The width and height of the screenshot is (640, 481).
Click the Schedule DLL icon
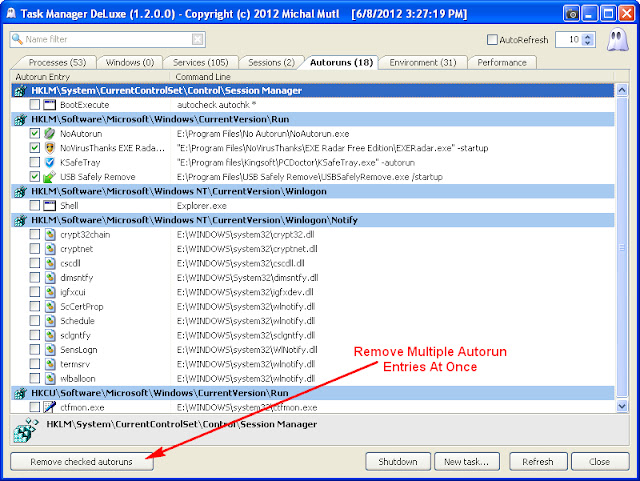pos(50,321)
